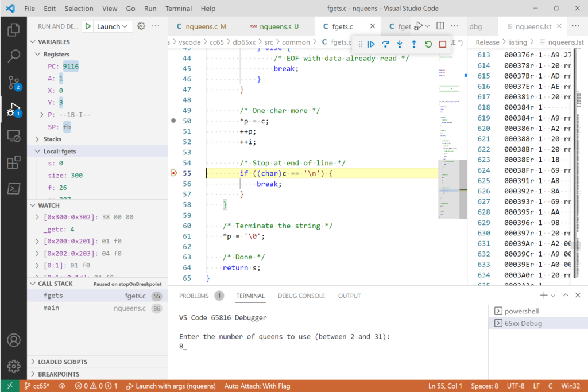Click UTF-8 encoding in status bar

[x=515, y=386]
